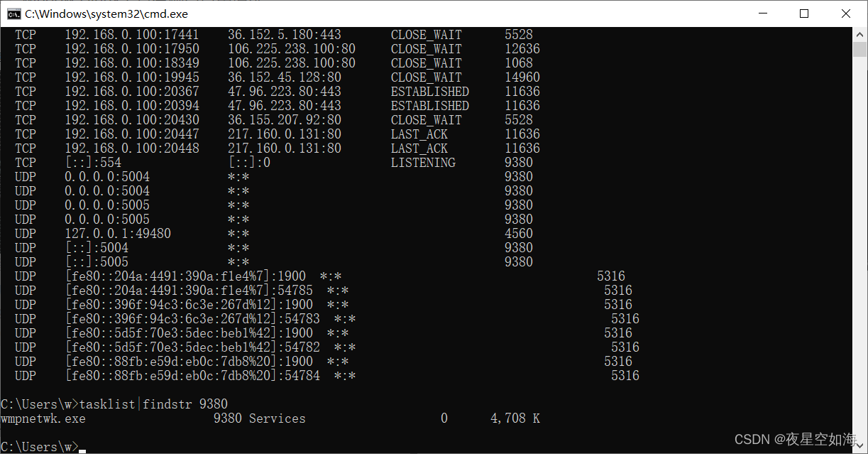Click PID value 14960

click(522, 77)
